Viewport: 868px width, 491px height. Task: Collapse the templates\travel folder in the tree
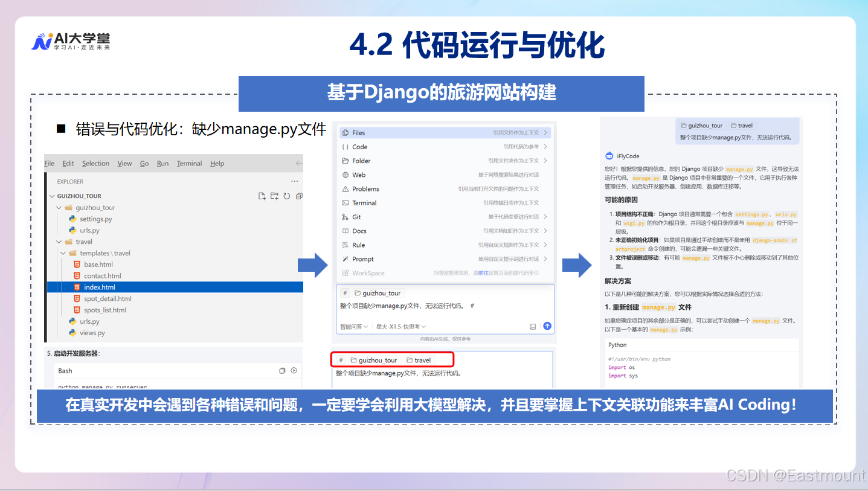(x=63, y=253)
